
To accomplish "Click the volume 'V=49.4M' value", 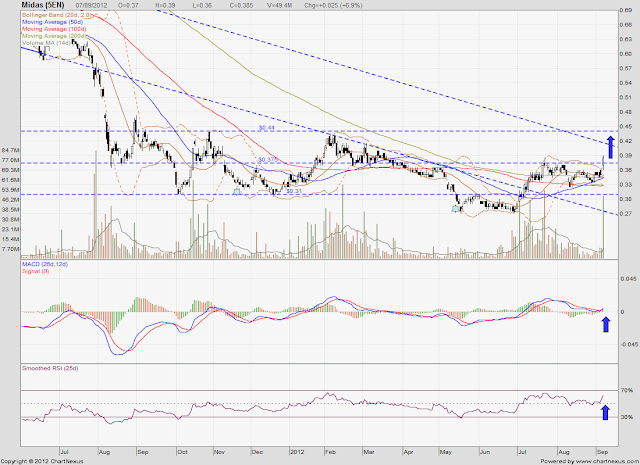I will 280,6.
